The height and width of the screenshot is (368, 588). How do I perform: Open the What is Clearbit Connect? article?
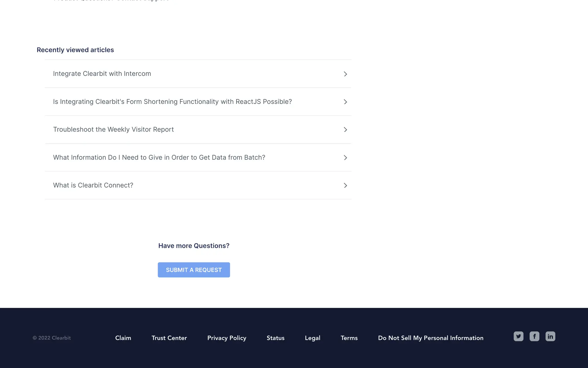(93, 185)
